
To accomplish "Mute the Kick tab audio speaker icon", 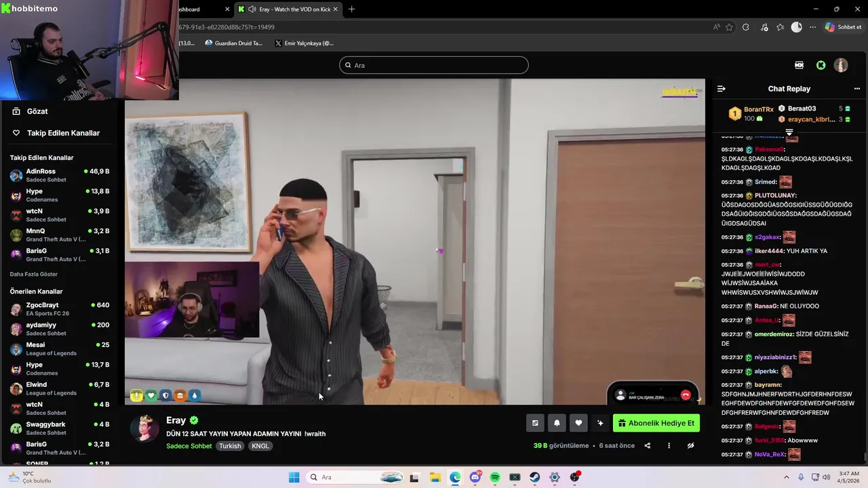I will [252, 9].
